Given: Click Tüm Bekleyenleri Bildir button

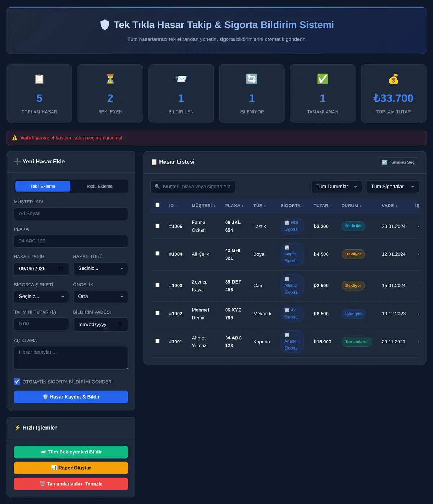Looking at the screenshot, I should [x=71, y=452].
